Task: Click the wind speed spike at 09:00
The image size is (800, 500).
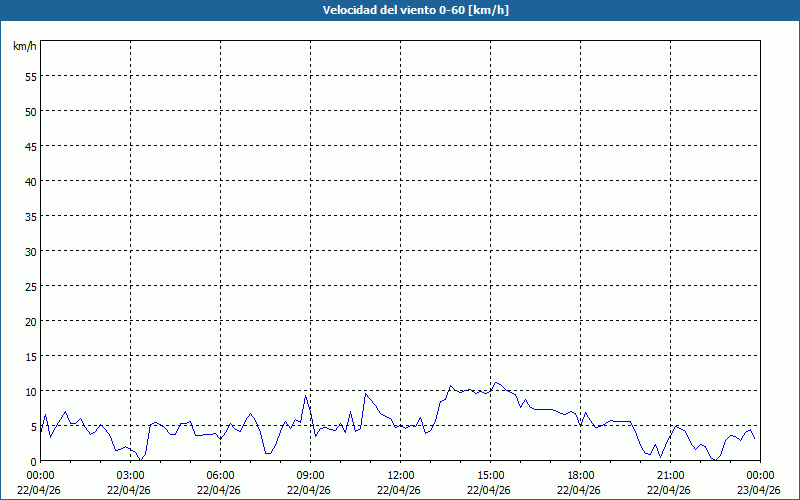Action: [x=307, y=396]
